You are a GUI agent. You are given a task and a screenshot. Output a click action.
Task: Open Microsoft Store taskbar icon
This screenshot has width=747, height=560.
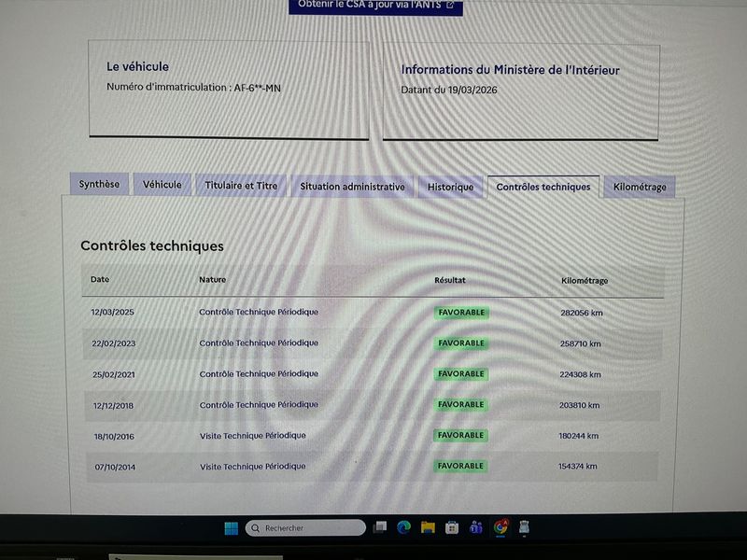pyautogui.click(x=452, y=527)
